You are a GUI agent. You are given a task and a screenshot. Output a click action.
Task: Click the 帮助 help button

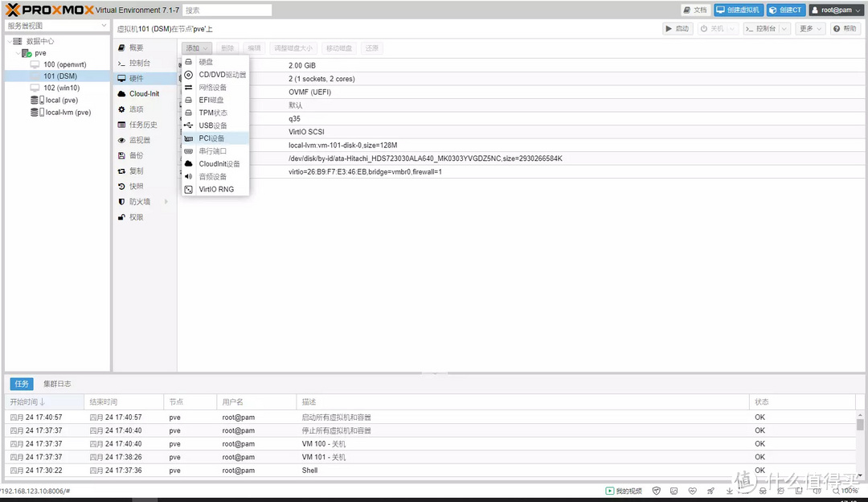click(x=845, y=28)
